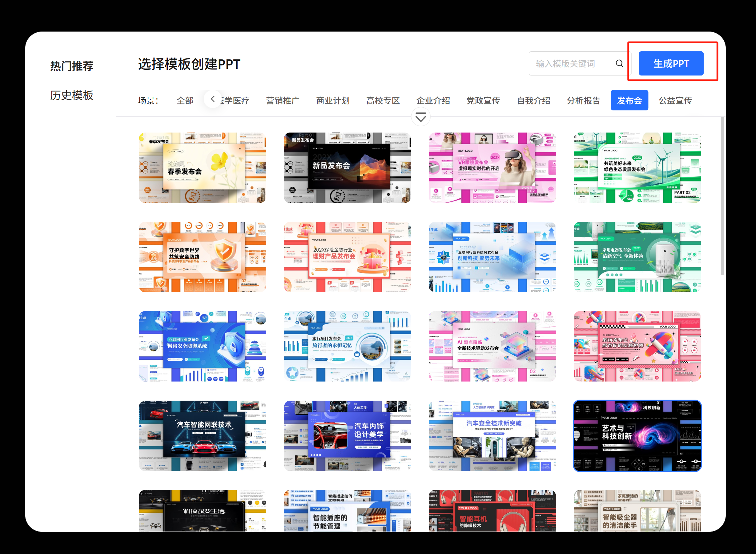Pick the 春季发布会 template thumbnail
This screenshot has height=554, width=756.
tap(202, 168)
